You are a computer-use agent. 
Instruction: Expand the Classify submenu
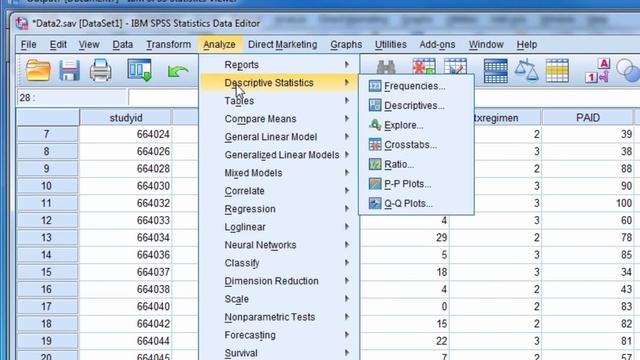[280, 262]
